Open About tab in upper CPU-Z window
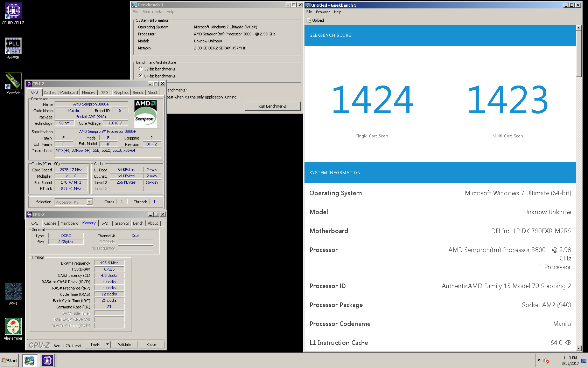The height and width of the screenshot is (368, 588). point(153,93)
